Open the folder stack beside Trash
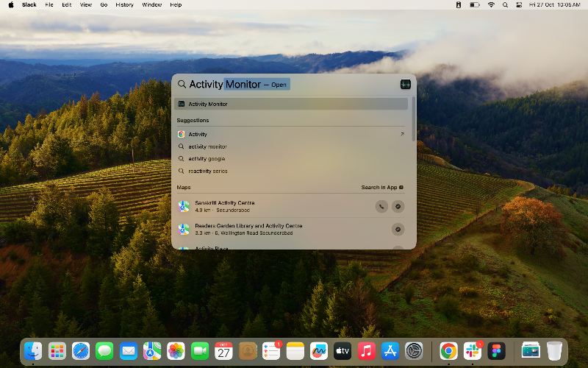The image size is (588, 368). click(x=531, y=350)
